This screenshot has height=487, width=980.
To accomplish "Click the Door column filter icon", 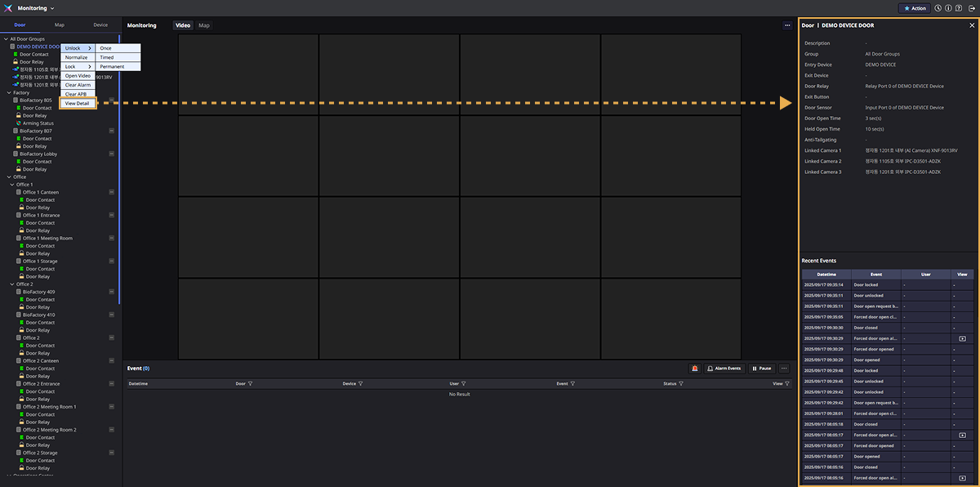I will [x=251, y=383].
